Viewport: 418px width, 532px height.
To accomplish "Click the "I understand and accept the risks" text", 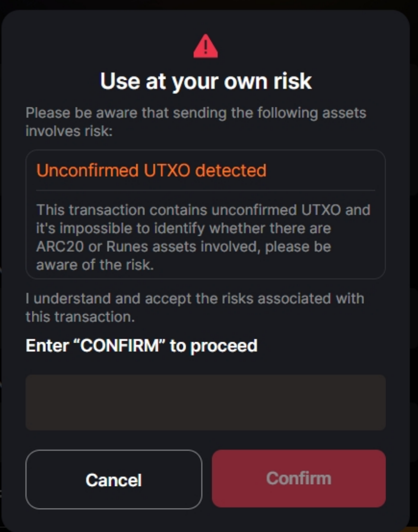I will point(195,299).
